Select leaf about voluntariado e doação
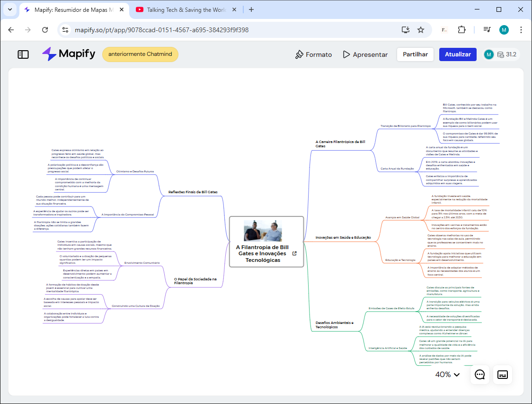 [x=86, y=260]
